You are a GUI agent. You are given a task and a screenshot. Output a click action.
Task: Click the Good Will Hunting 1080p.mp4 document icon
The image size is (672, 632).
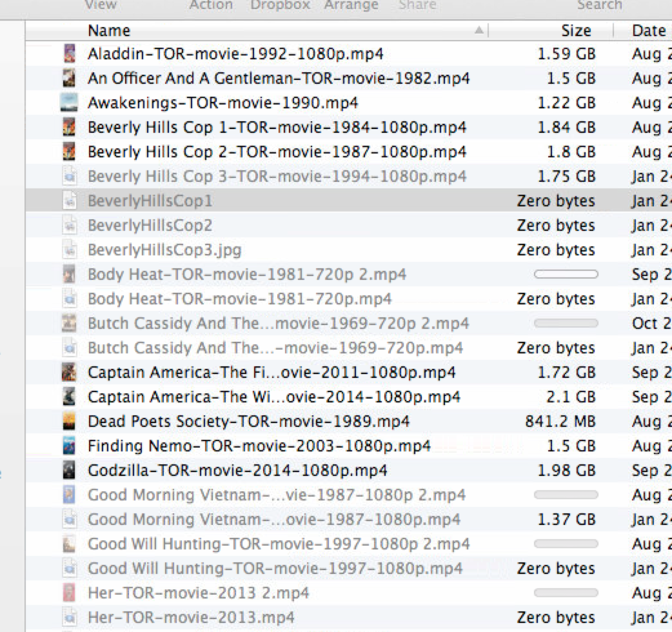[x=70, y=568]
